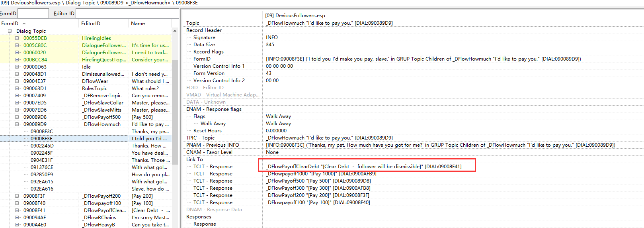644x228 pixels.
Task: Click the _DFlowPayoffClearDebt response link value
Action: pyautogui.click(x=364, y=166)
